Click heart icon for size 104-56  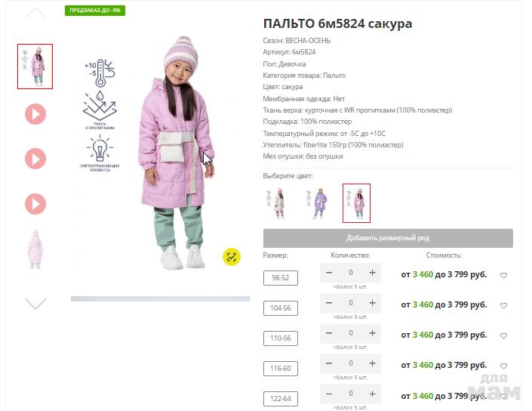point(503,306)
